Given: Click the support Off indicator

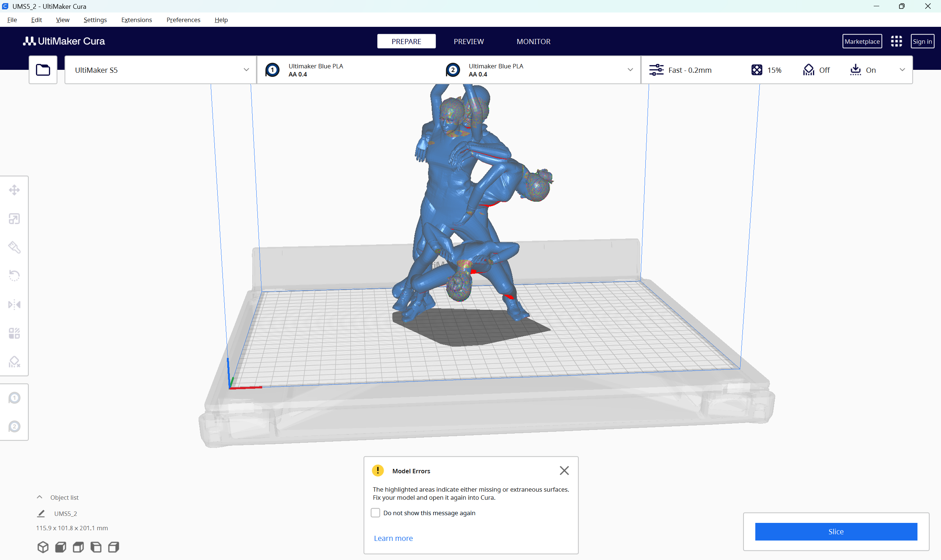Looking at the screenshot, I should pyautogui.click(x=816, y=70).
